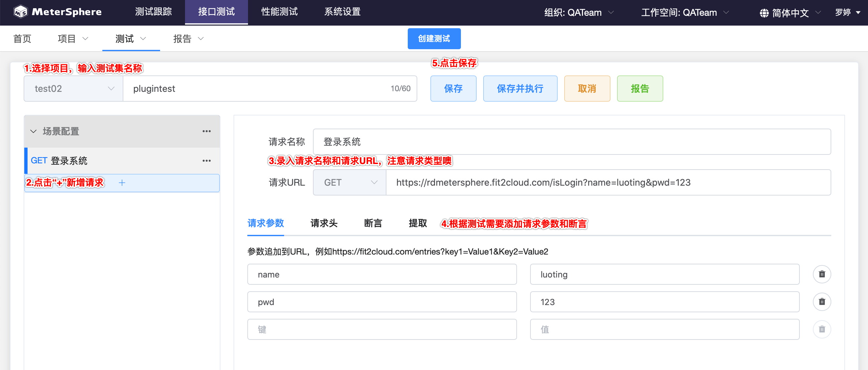Click the 保存并执行 button

pos(520,89)
